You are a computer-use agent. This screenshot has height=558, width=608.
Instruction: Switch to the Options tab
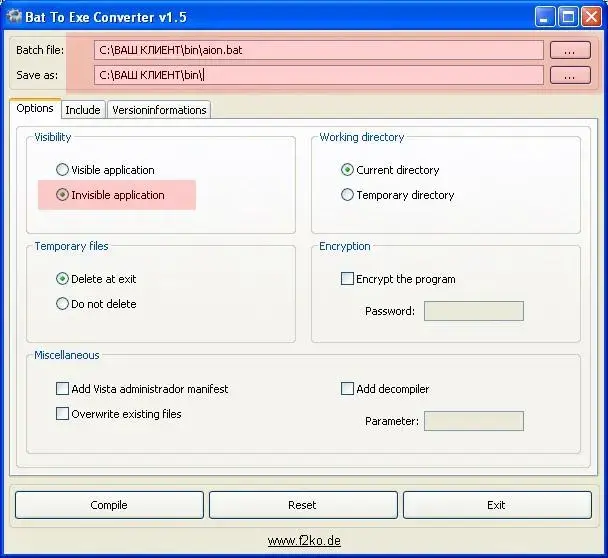(x=35, y=108)
